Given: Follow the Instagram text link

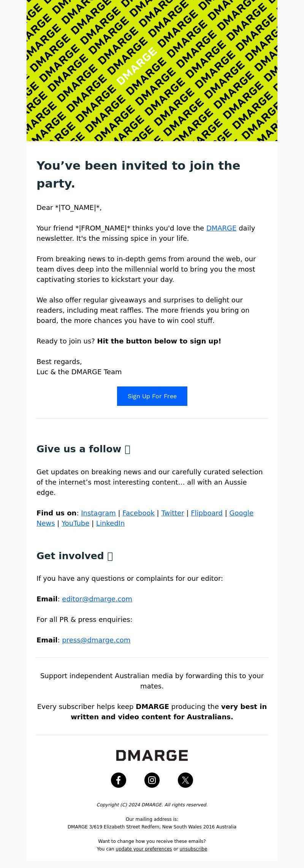Looking at the screenshot, I should click(x=98, y=513).
